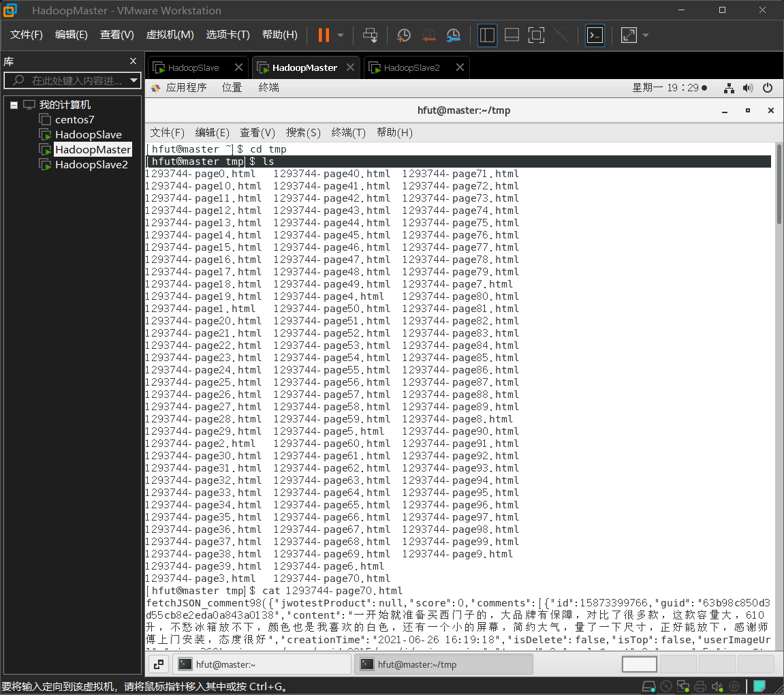Close the HadoopMaster tab
This screenshot has width=784, height=695.
[x=351, y=67]
